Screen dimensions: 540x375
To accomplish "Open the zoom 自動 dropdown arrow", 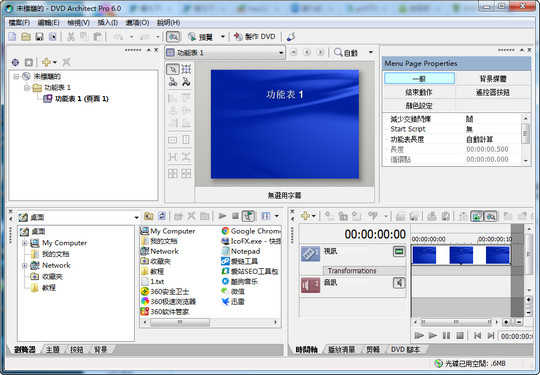I will [x=371, y=52].
